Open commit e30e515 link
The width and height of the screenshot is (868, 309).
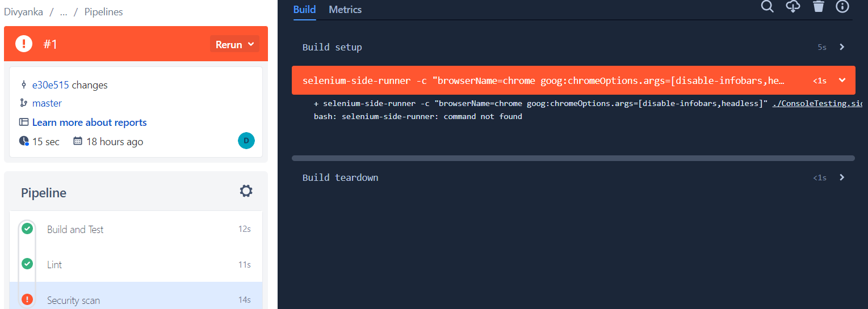pos(51,85)
